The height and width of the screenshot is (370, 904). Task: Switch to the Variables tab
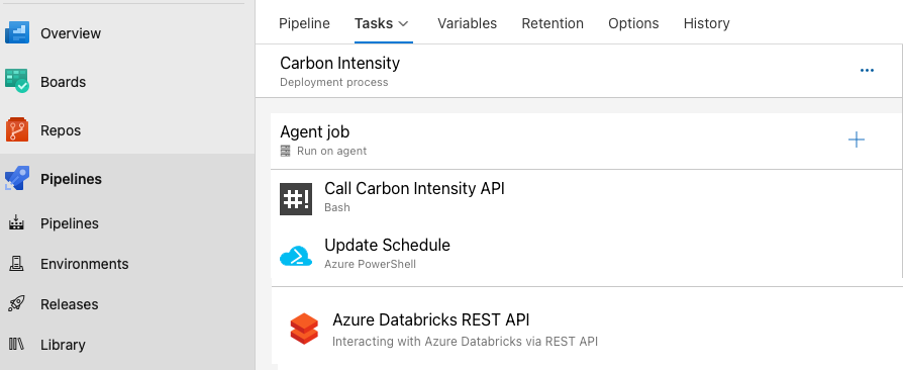467,23
